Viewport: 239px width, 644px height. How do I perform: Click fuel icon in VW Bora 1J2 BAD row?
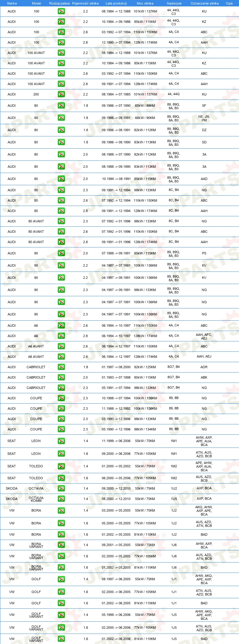coord(61,534)
